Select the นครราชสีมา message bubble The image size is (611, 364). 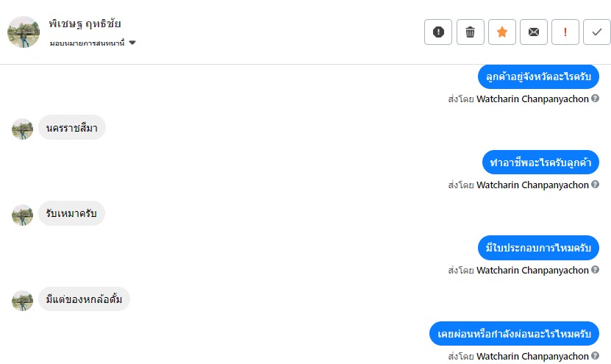click(72, 127)
